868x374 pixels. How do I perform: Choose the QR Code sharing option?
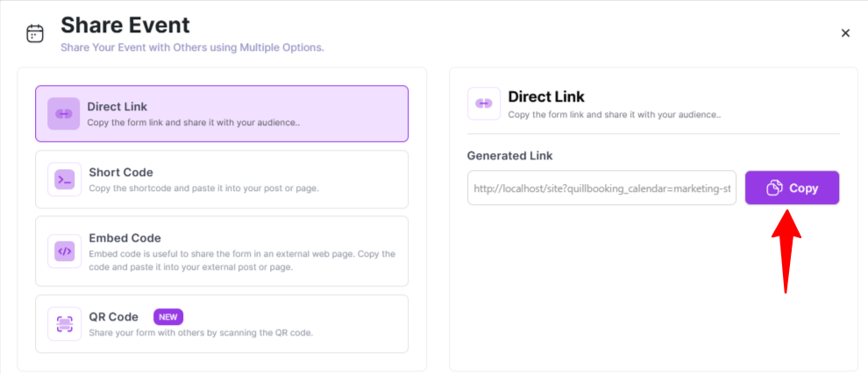pos(222,324)
